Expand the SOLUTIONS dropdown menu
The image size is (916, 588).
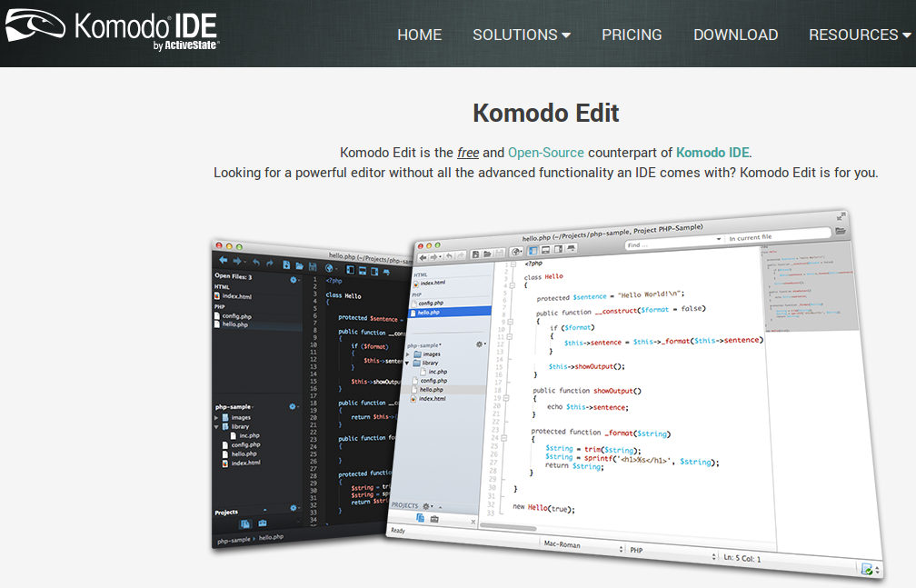(x=521, y=35)
